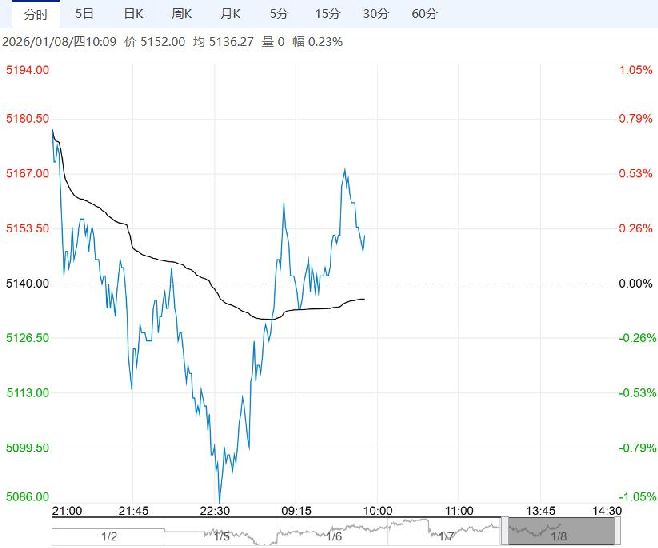The height and width of the screenshot is (548, 658).
Task: Show the 月K monthly candlestick chart
Action: pyautogui.click(x=230, y=13)
